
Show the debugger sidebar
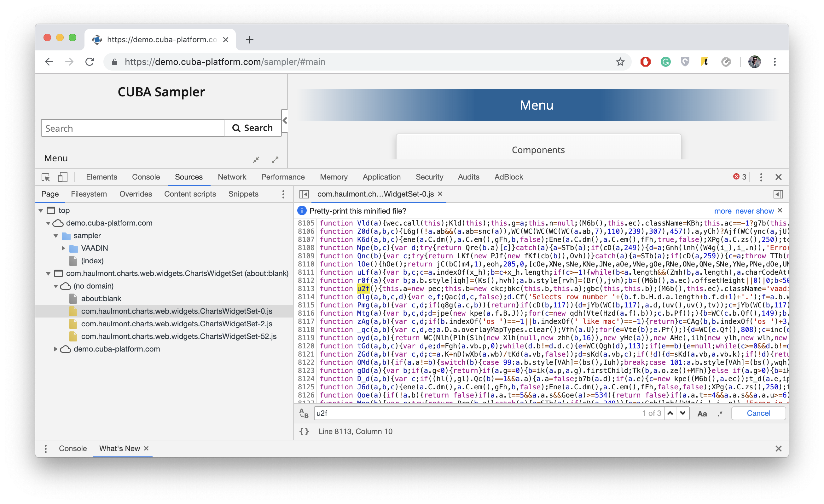(x=778, y=194)
